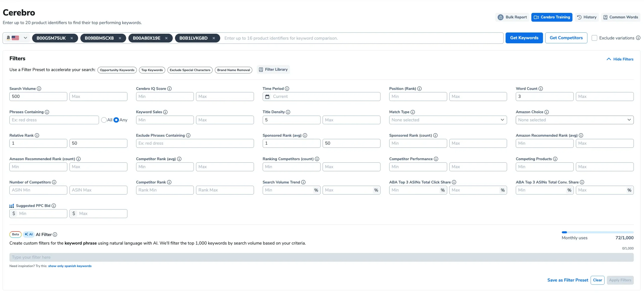Click the Phrases Containing info icon
Image resolution: width=644 pixels, height=293 pixels.
[47, 112]
